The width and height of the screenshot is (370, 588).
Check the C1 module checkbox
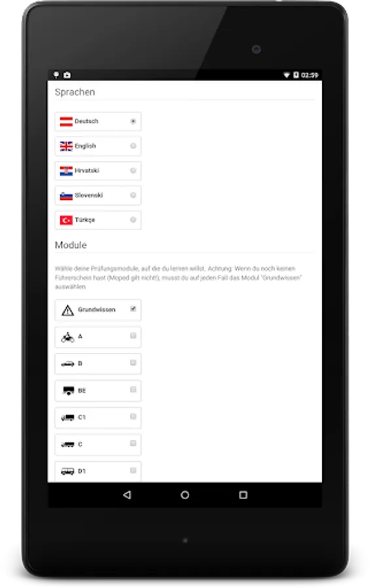[133, 417]
